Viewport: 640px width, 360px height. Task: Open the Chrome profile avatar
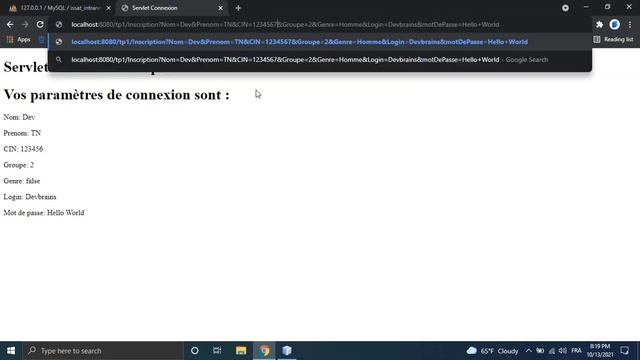click(x=614, y=24)
